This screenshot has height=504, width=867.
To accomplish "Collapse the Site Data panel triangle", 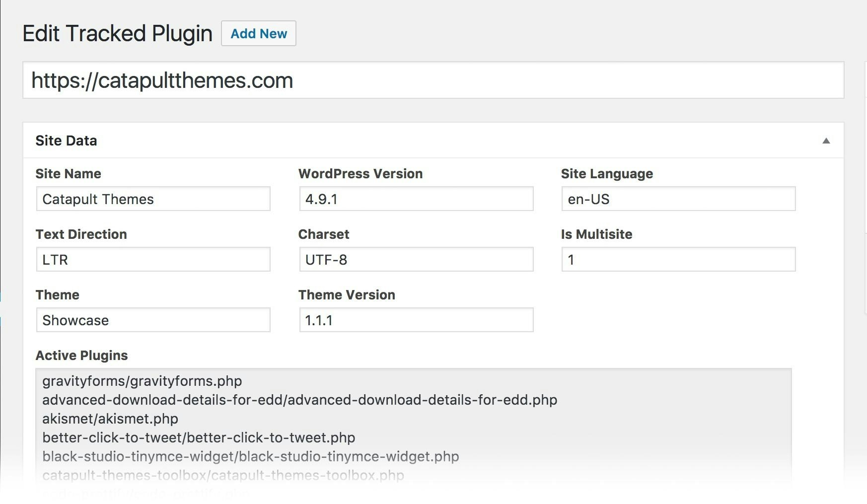I will pyautogui.click(x=826, y=141).
